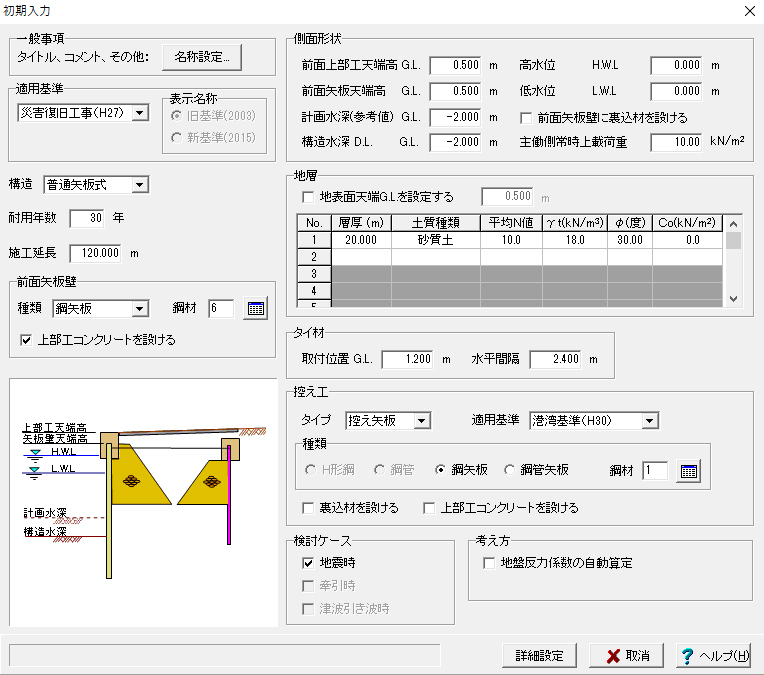
Task: Open steel material table for 前面矢板壁
Action: [255, 309]
